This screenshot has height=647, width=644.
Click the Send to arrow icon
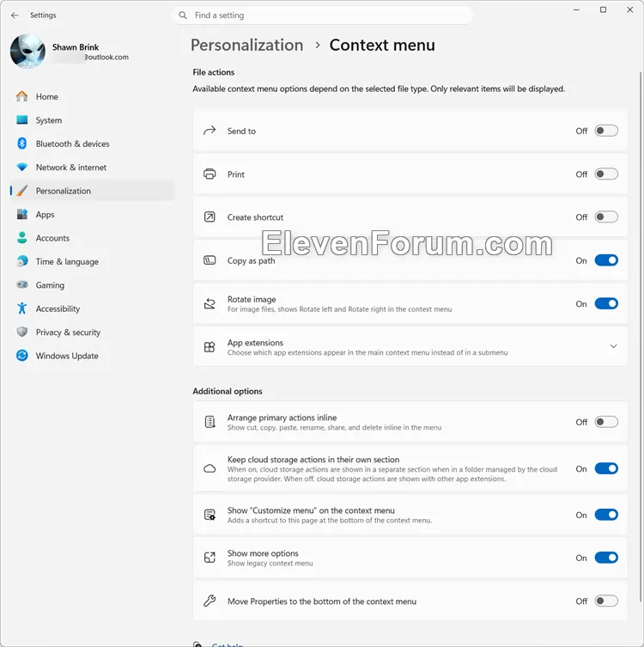[210, 131]
